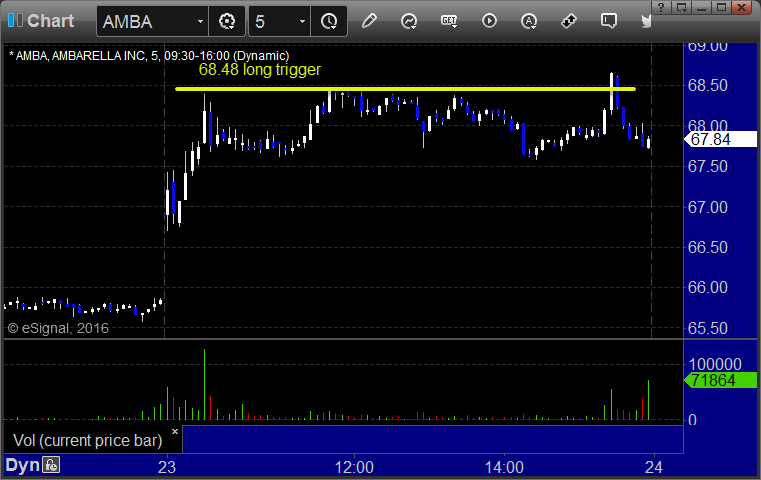Click the 24 date axis label
Image resolution: width=761 pixels, height=480 pixels.
click(654, 467)
